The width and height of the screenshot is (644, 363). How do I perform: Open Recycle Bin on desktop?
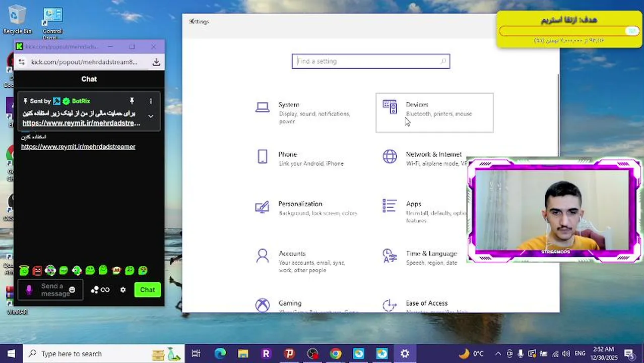tap(17, 20)
